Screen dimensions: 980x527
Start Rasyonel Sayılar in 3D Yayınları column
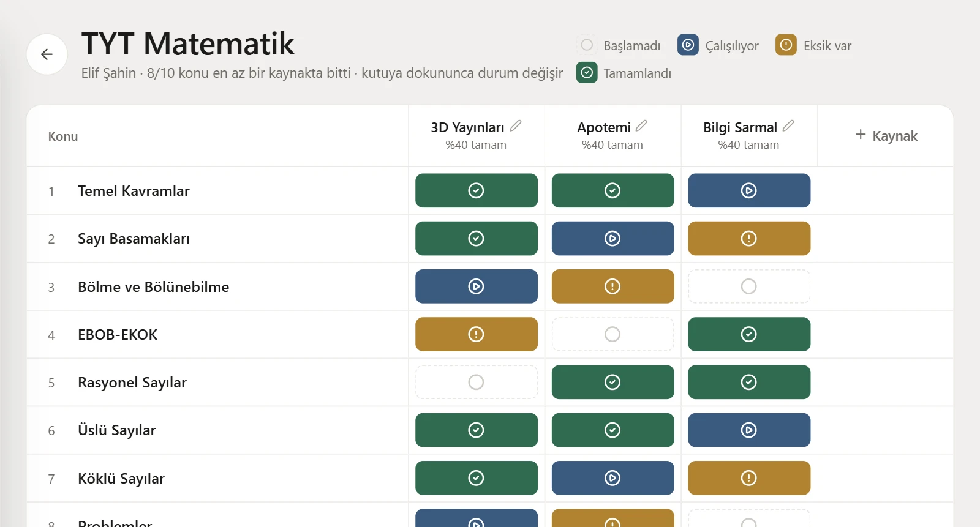point(477,382)
